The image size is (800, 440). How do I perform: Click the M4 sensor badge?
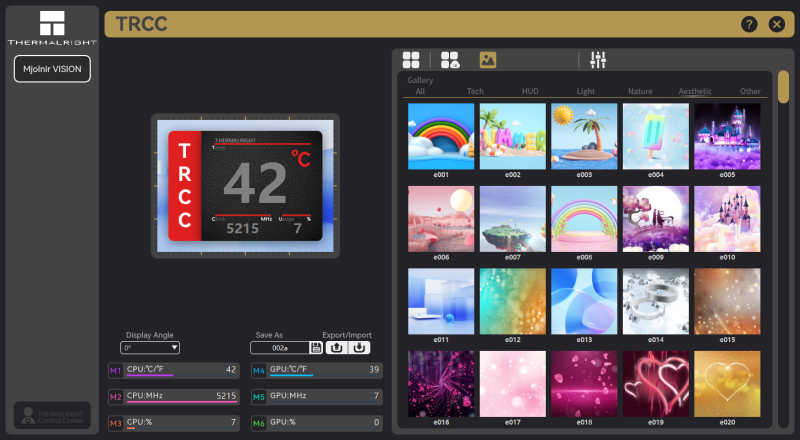(x=259, y=371)
